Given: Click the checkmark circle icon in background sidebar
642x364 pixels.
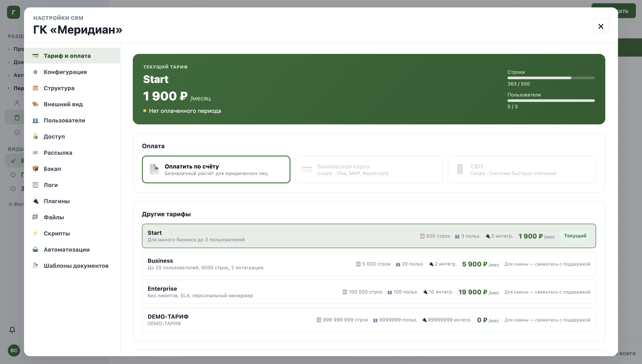Looking at the screenshot, I should click(x=17, y=132).
